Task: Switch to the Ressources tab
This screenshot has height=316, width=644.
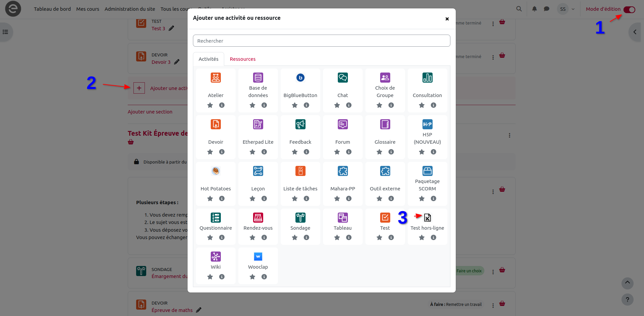Action: pos(242,59)
